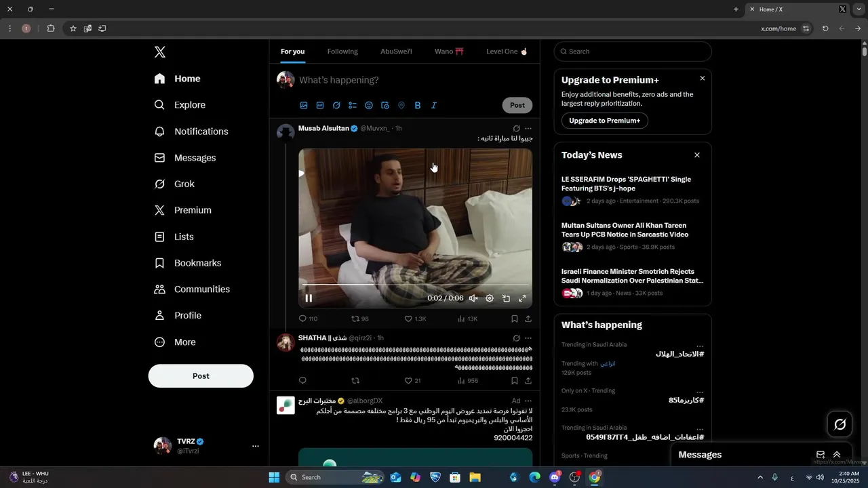868x488 pixels.
Task: Open Bookmarks in sidebar
Action: 188,263
